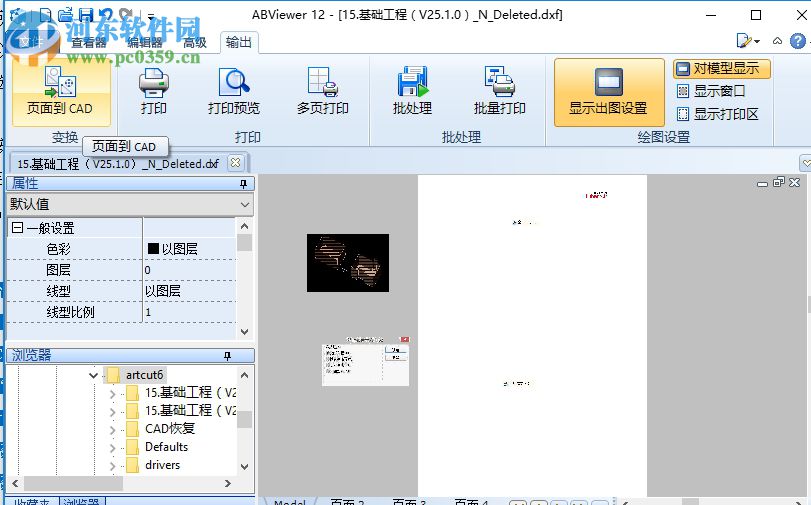Open the quick access toolbar customize dropdown
Screen dimensions: 811x505
click(x=151, y=16)
